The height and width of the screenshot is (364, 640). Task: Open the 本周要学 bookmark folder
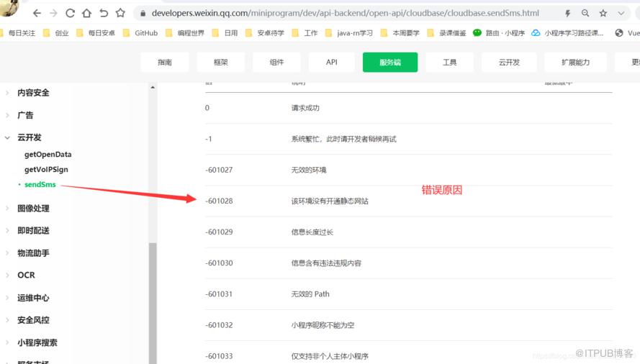point(400,33)
